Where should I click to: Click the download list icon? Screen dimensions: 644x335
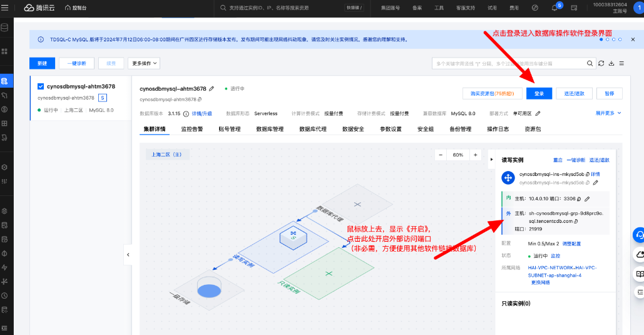[611, 63]
